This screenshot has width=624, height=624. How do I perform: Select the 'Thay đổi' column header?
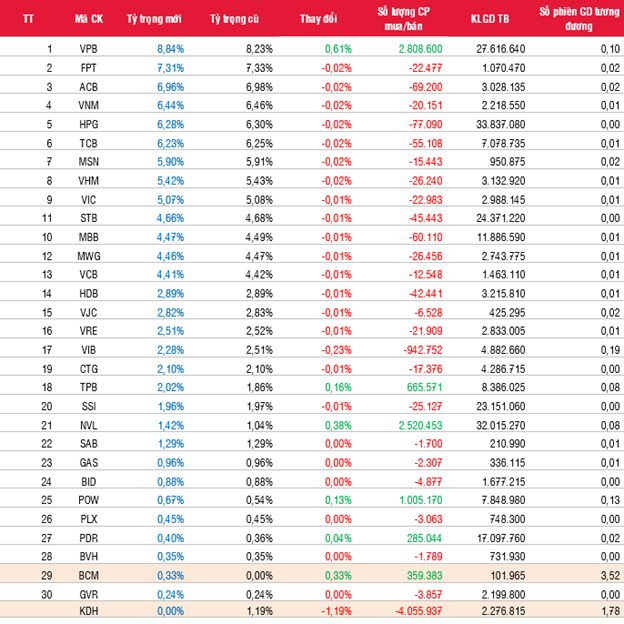(x=319, y=19)
